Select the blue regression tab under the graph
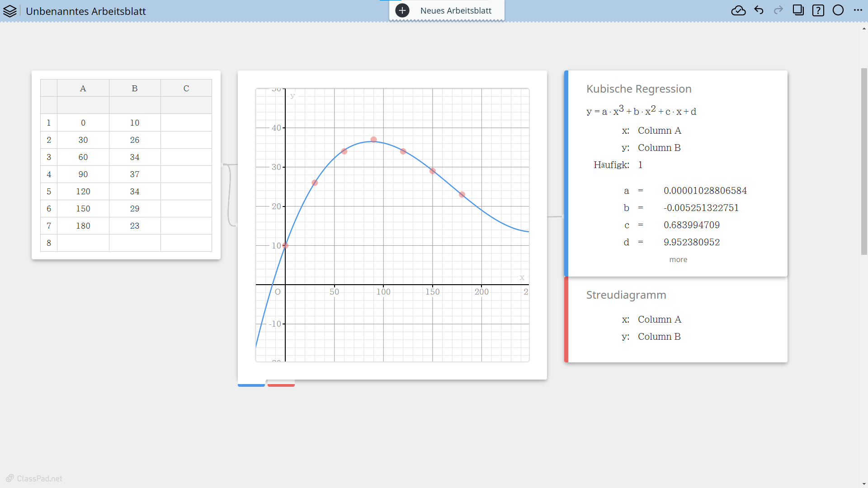 click(251, 385)
